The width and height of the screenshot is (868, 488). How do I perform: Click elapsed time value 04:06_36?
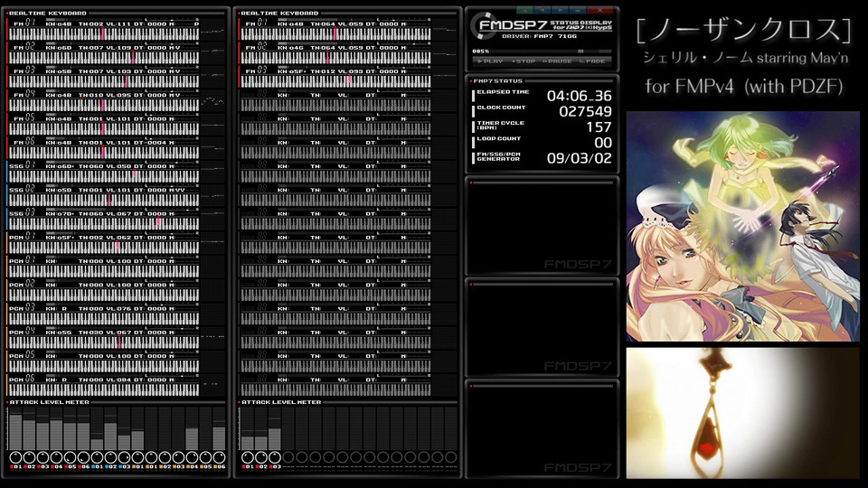579,97
